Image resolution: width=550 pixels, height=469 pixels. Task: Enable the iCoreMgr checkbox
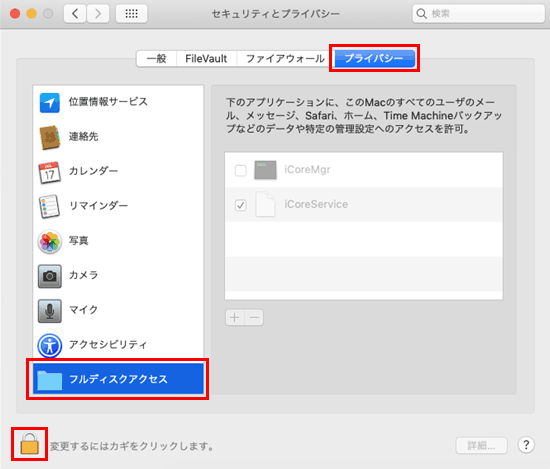pyautogui.click(x=241, y=170)
